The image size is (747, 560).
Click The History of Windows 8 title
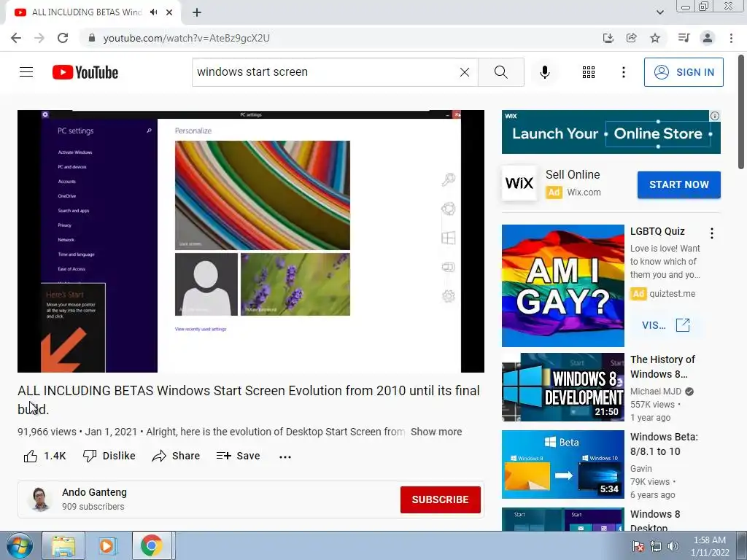point(662,367)
